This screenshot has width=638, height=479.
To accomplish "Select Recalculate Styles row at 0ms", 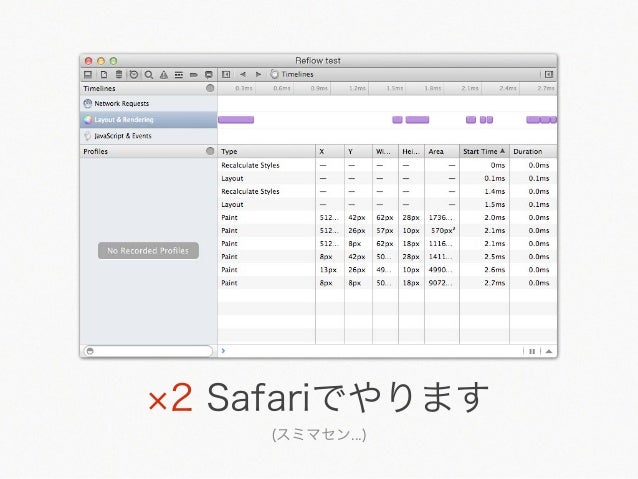I will click(387, 165).
